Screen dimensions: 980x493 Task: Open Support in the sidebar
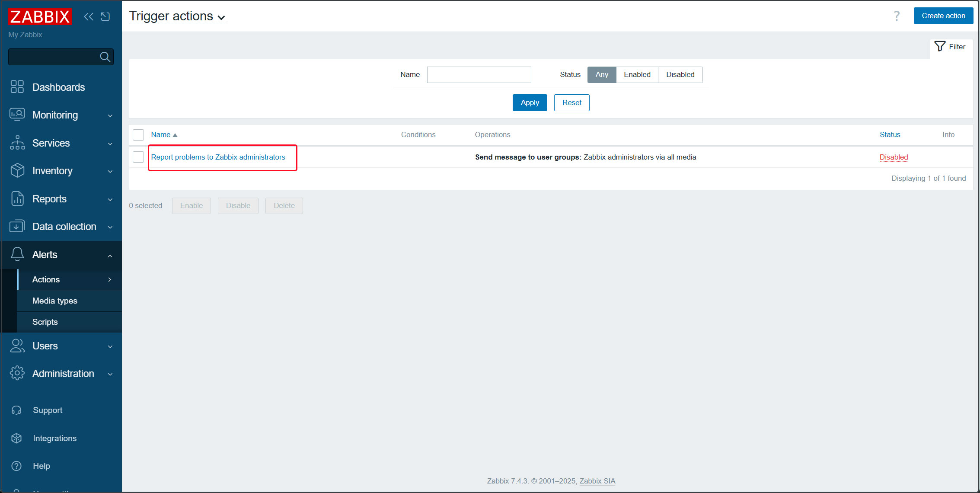click(x=48, y=410)
